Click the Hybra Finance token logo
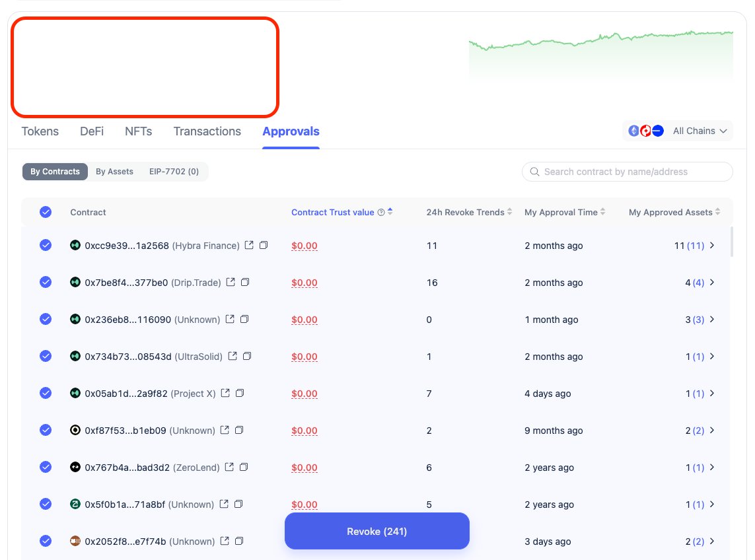The width and height of the screenshot is (755, 560). tap(75, 245)
